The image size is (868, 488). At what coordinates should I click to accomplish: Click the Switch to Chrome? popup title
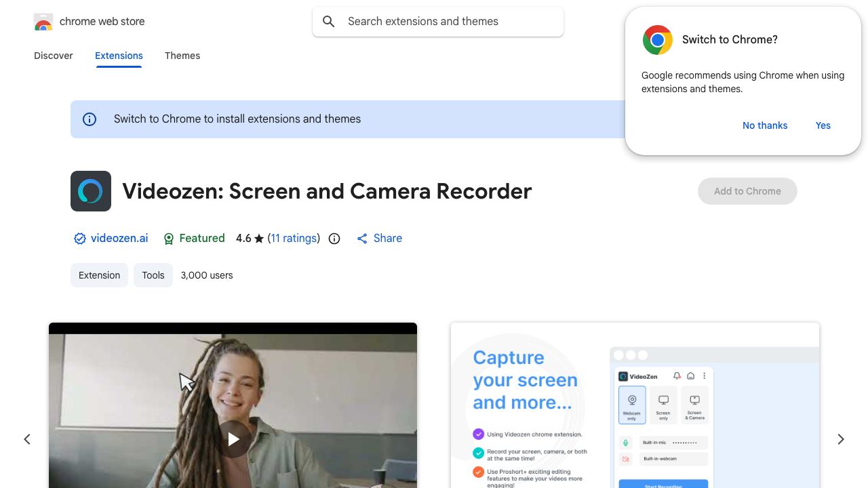point(730,40)
